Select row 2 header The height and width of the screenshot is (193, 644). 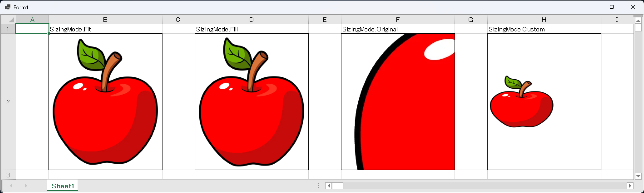[8, 102]
